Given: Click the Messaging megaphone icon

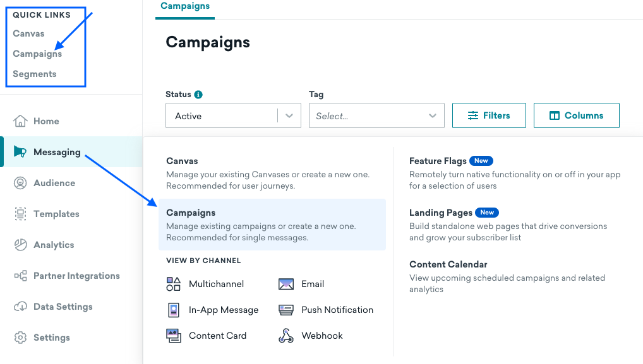Looking at the screenshot, I should (20, 152).
